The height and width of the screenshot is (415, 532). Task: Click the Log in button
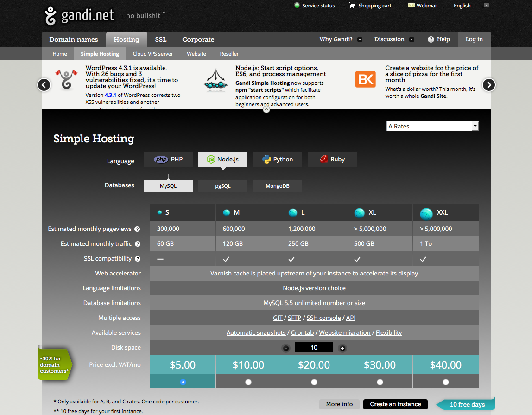pos(474,39)
